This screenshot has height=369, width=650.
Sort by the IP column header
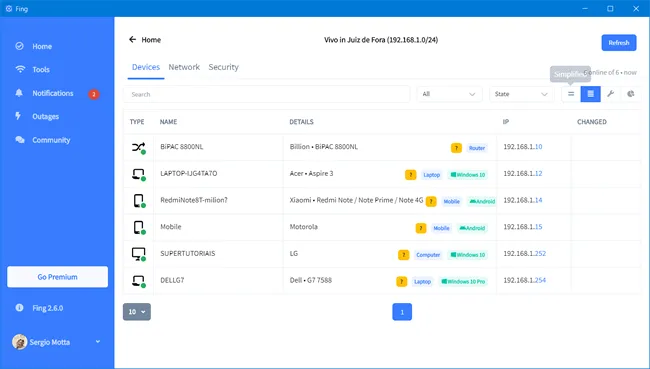tap(506, 122)
